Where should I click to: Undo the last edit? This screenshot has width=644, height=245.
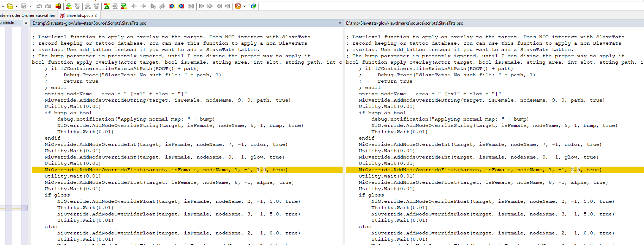coord(39,6)
